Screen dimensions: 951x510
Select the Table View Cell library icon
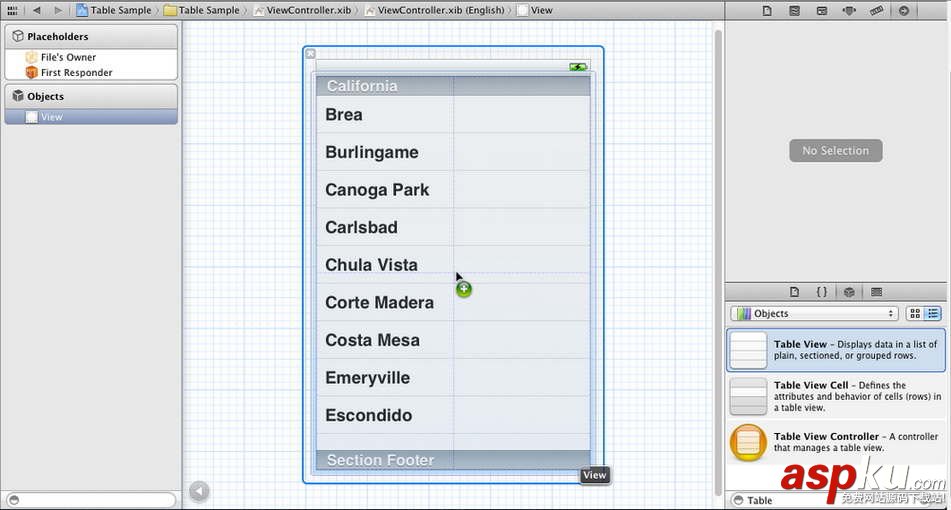[748, 396]
